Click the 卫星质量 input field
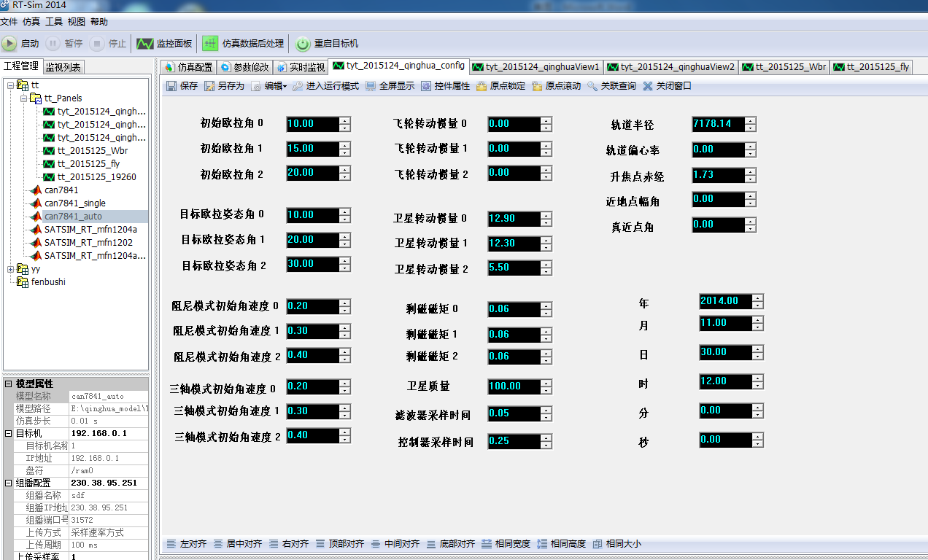 (514, 386)
